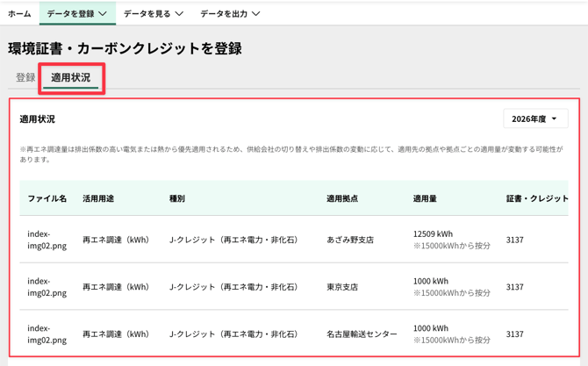Click the page title 環境証書・カーボンクレジットを登録
Image resolution: width=588 pixels, height=366 pixels.
coord(125,48)
